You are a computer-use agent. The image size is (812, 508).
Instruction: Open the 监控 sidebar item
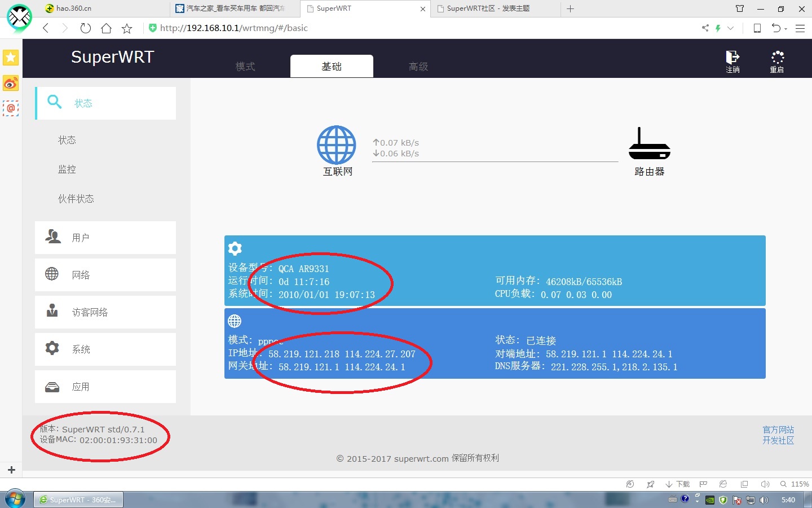point(67,169)
